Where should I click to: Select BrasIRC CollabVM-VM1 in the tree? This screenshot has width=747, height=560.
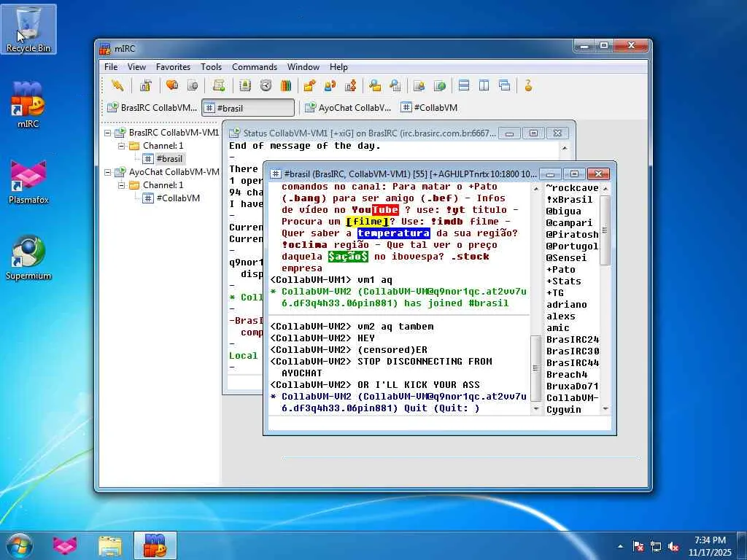click(174, 133)
